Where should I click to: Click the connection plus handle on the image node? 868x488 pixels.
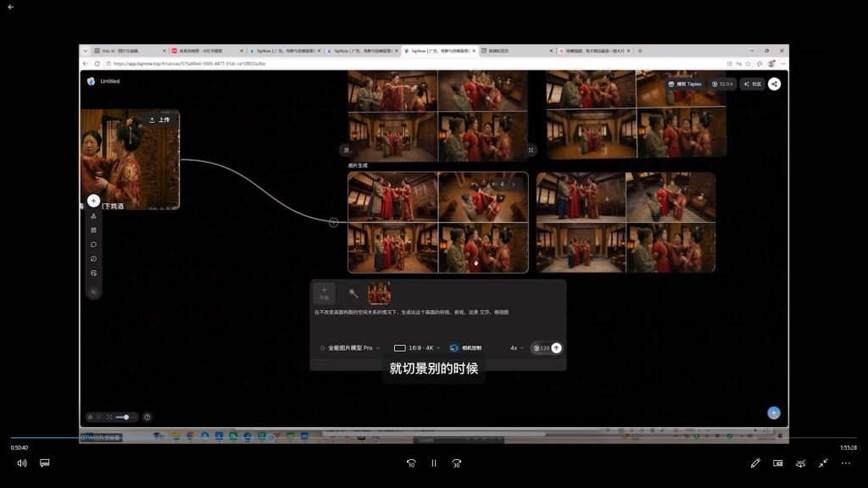(333, 223)
